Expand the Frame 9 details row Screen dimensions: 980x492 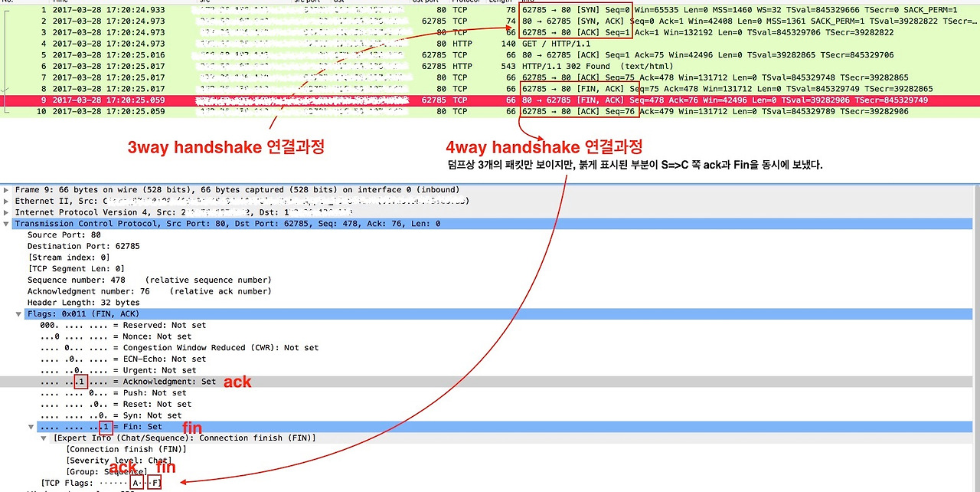7,190
